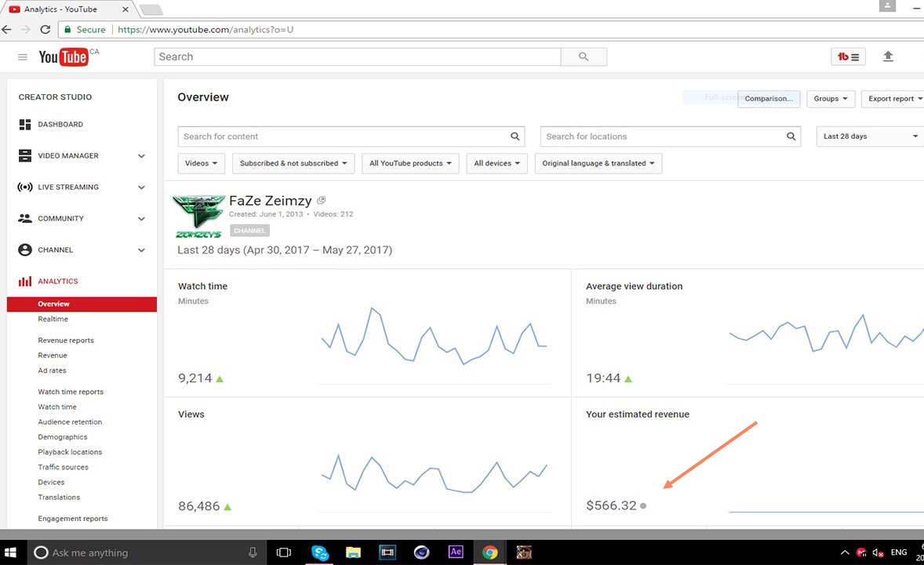The height and width of the screenshot is (565, 924).
Task: Open Video Manager section
Action: coord(67,155)
